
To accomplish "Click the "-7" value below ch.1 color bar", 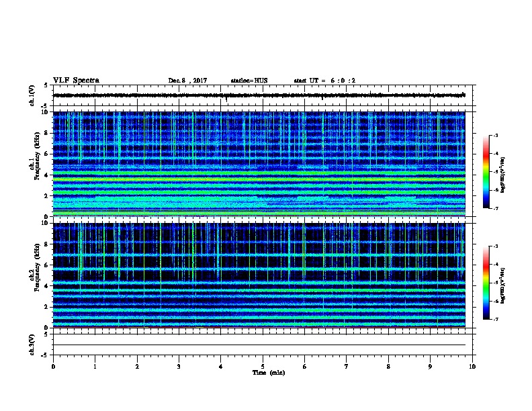I will click(496, 208).
